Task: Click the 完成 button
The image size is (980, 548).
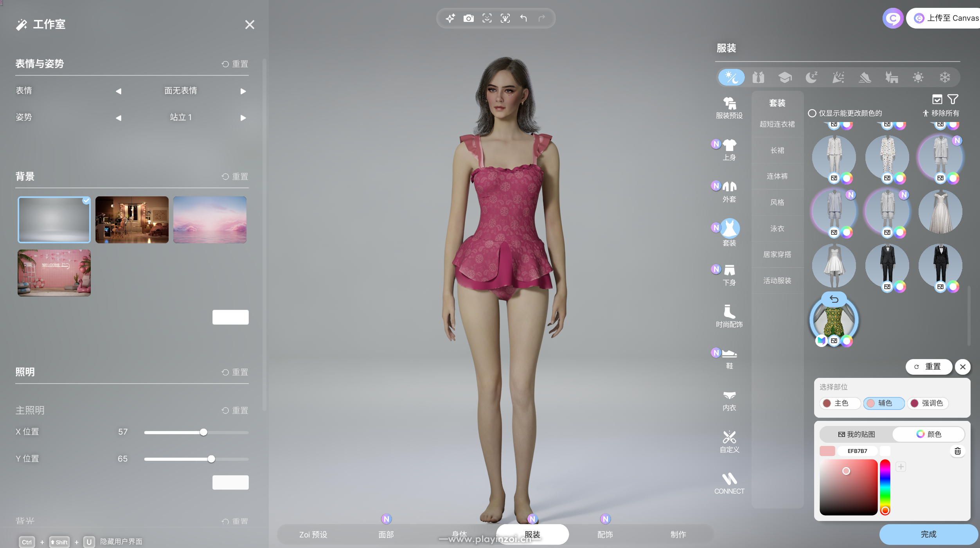Action: coord(928,534)
